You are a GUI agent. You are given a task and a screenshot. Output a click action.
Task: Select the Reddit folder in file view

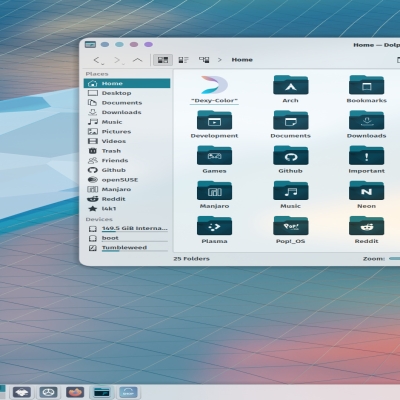pos(366,230)
